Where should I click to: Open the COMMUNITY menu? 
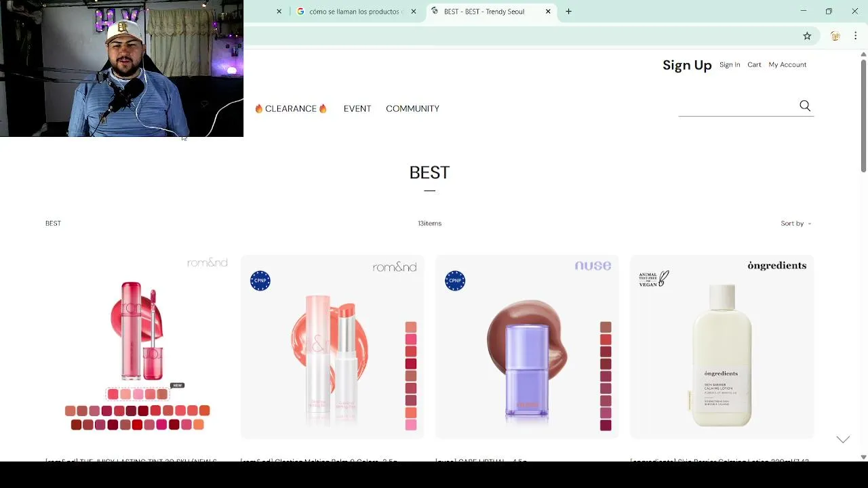[x=412, y=108]
